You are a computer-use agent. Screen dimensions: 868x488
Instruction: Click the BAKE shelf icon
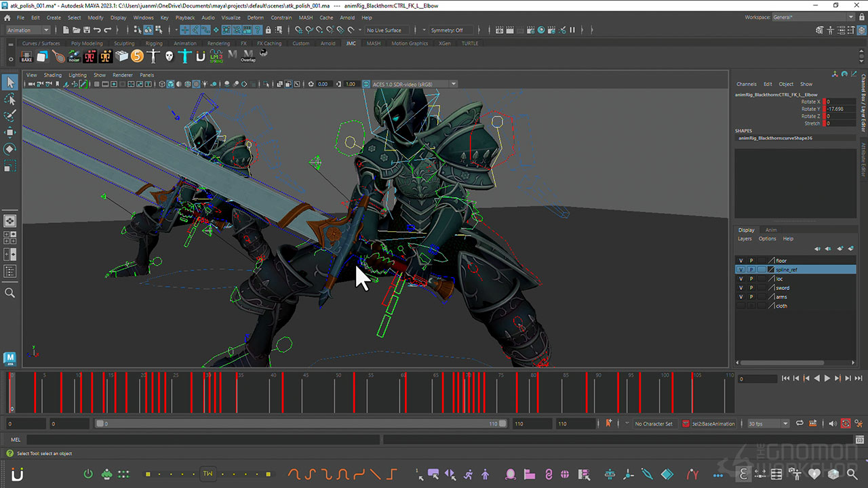click(26, 56)
